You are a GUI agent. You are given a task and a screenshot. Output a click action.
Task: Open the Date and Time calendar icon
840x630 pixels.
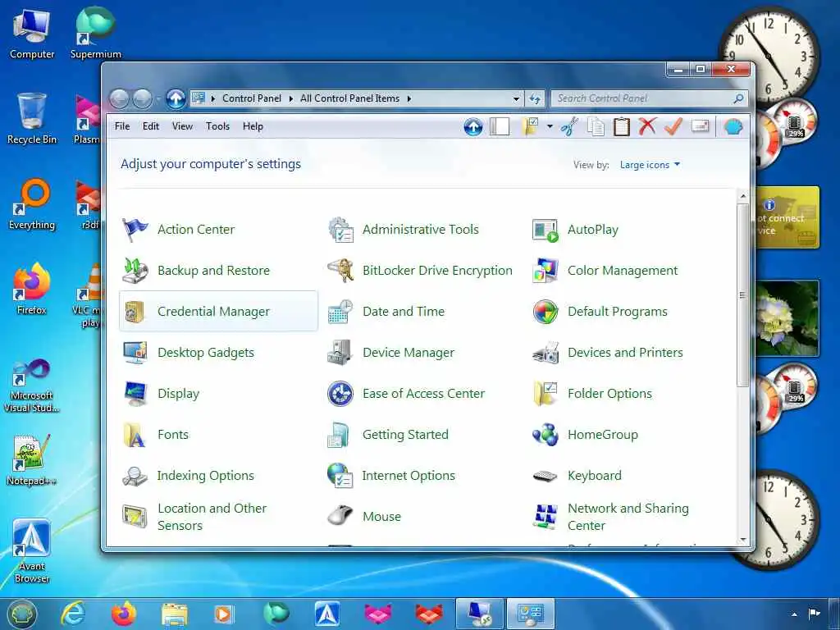(340, 312)
